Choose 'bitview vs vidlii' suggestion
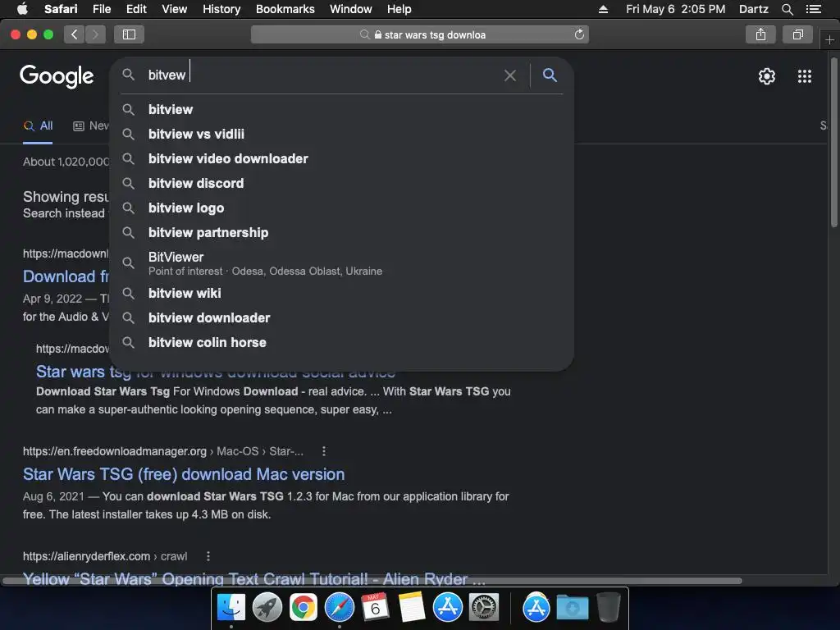The width and height of the screenshot is (840, 630). click(x=342, y=134)
